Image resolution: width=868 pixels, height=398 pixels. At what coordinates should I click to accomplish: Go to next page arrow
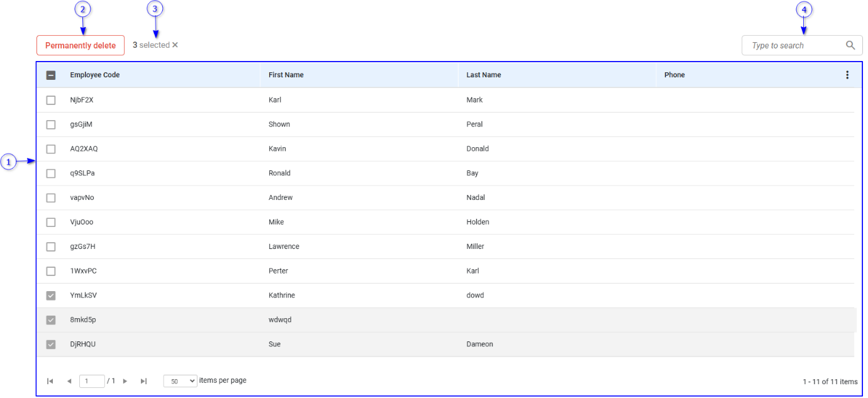125,381
